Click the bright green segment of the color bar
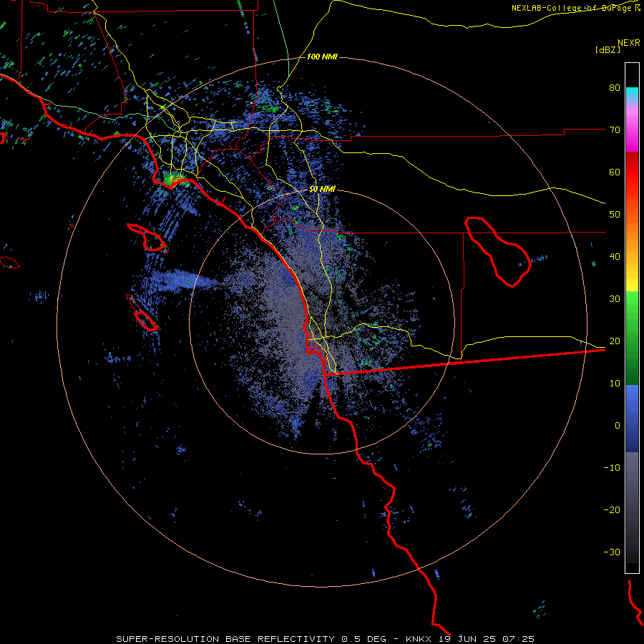Screen dimensions: 644x644 (x=632, y=306)
